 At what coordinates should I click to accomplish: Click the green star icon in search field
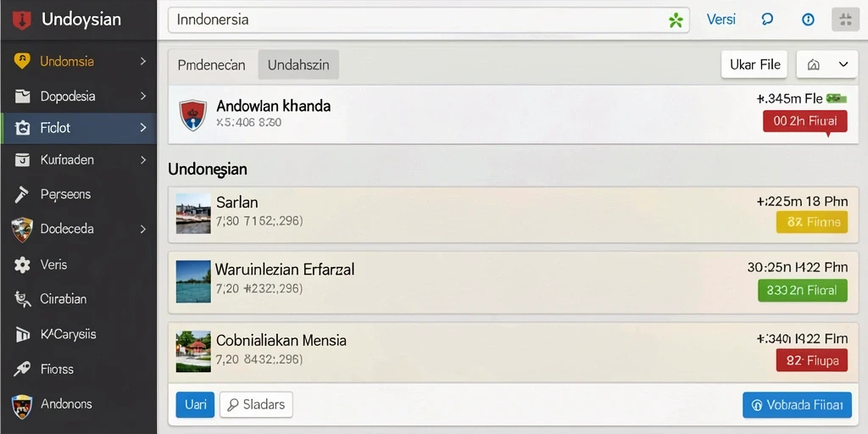[676, 20]
